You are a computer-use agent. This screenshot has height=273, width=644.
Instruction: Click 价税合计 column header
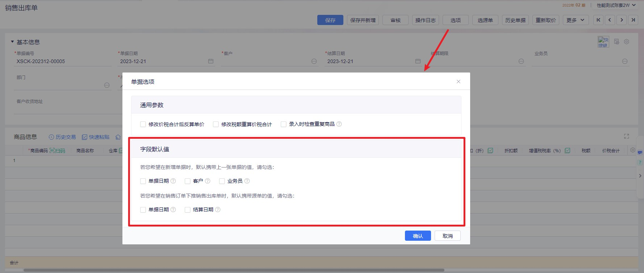[x=611, y=150]
